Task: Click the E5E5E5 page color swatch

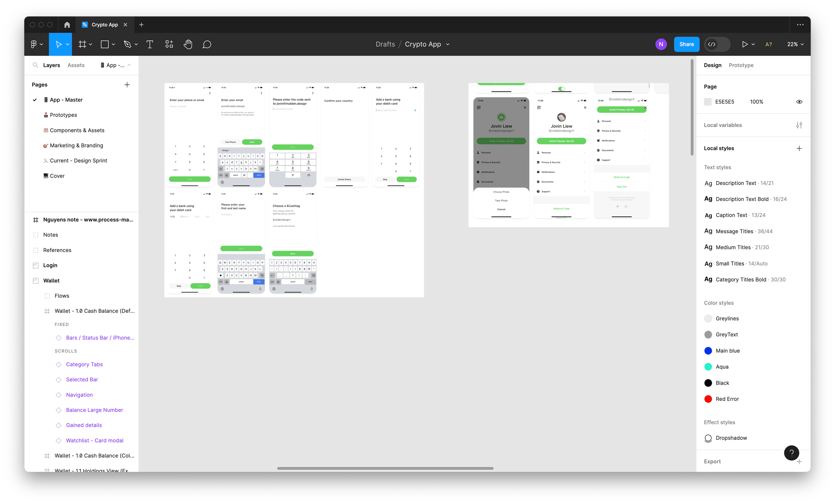Action: [708, 102]
